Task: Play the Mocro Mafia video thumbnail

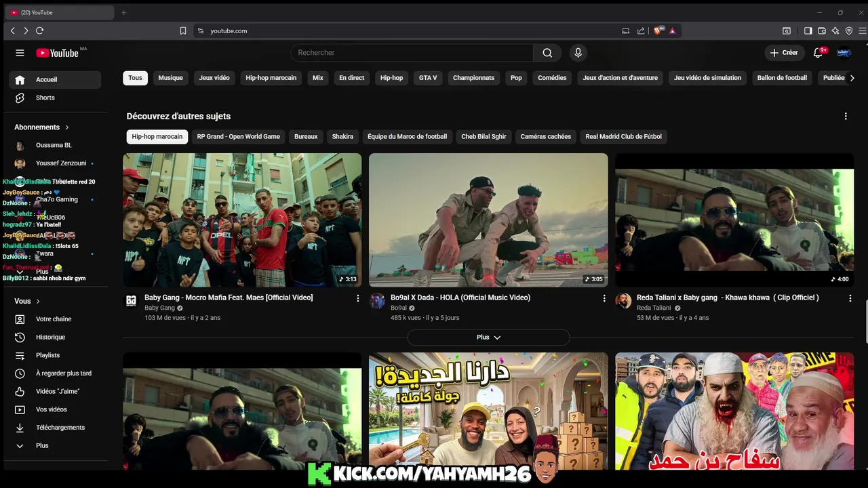Action: [242, 220]
